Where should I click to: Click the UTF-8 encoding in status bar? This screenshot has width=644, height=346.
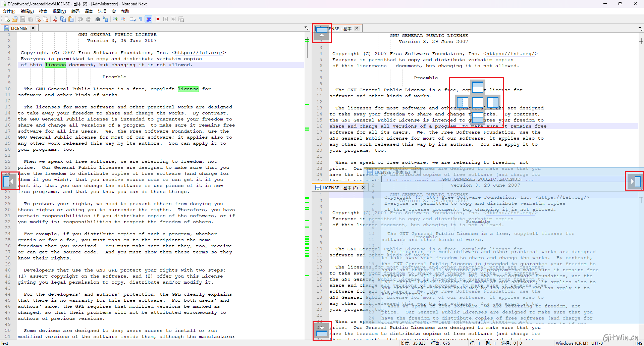597,343
